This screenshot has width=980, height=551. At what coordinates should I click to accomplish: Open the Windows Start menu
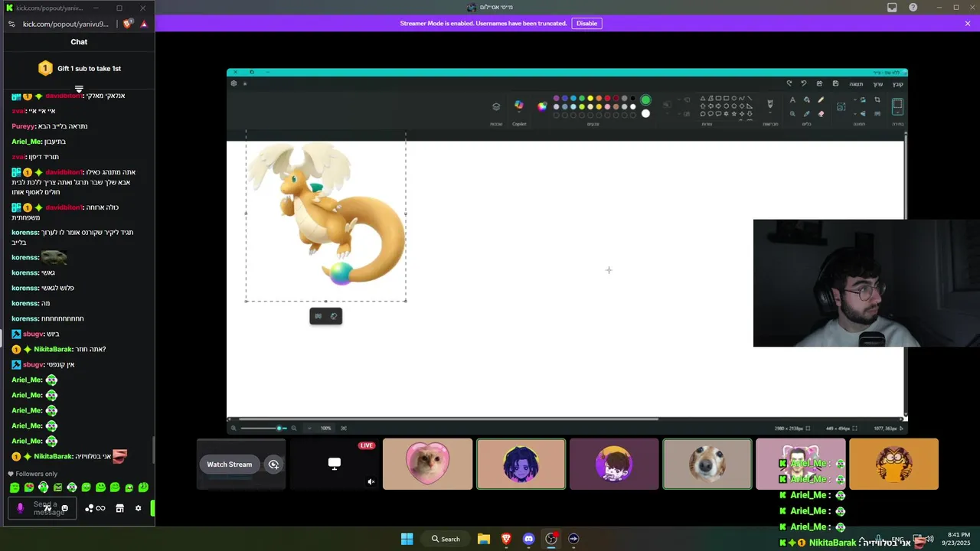pyautogui.click(x=407, y=539)
